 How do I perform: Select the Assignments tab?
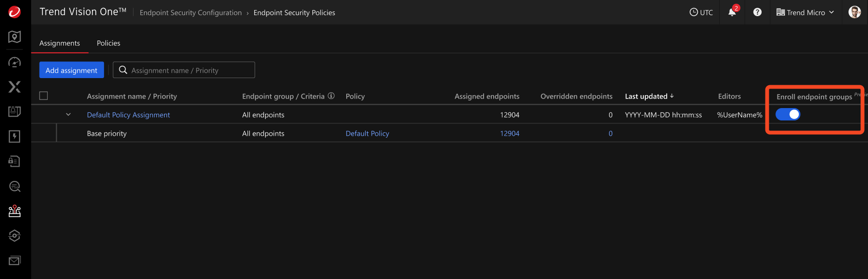click(60, 43)
